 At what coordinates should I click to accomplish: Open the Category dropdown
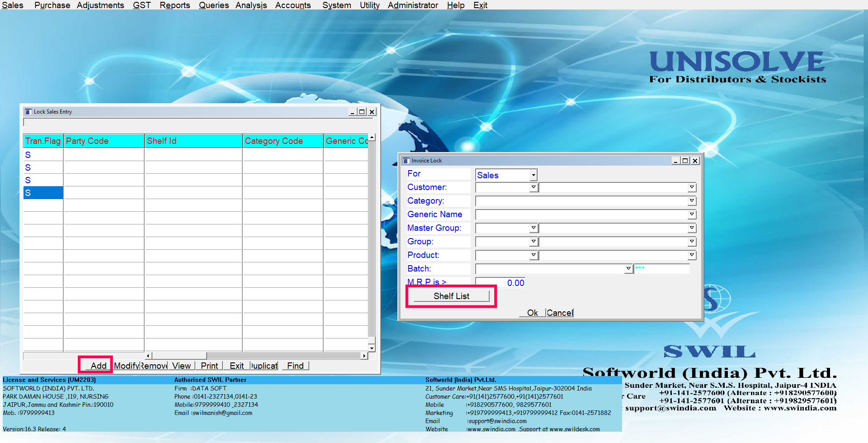tap(692, 201)
